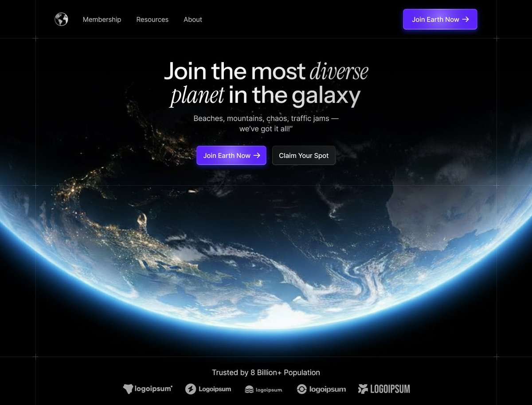Click the hero Join Earth Now button
The height and width of the screenshot is (405, 532).
(x=231, y=156)
